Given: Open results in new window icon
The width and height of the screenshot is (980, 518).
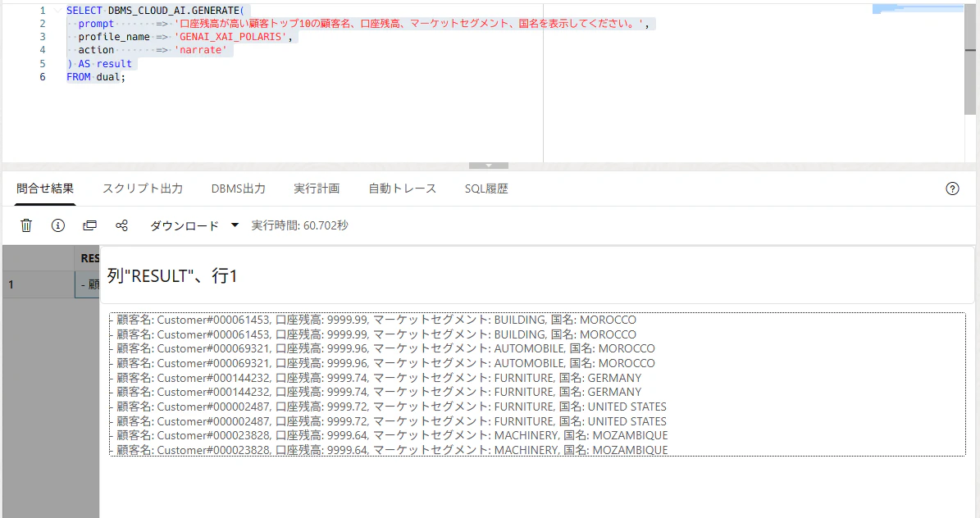Looking at the screenshot, I should pyautogui.click(x=90, y=225).
